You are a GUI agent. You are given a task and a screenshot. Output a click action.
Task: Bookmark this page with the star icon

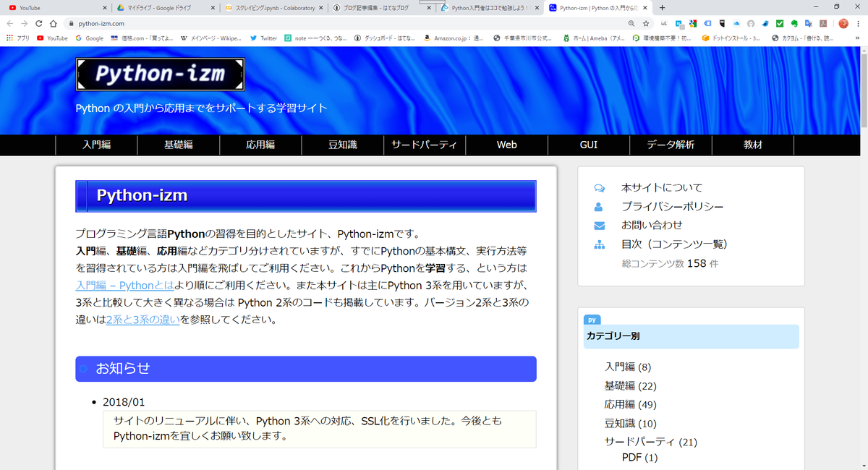coord(646,23)
